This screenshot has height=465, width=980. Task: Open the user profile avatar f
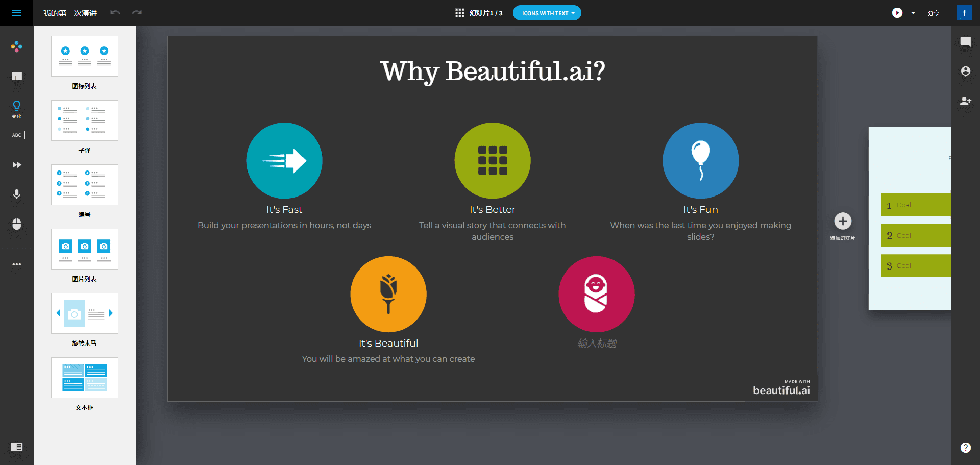964,13
